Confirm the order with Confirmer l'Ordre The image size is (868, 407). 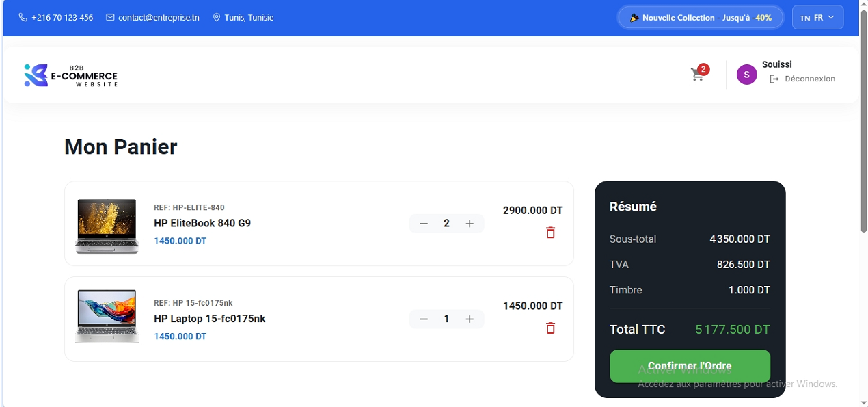(690, 366)
